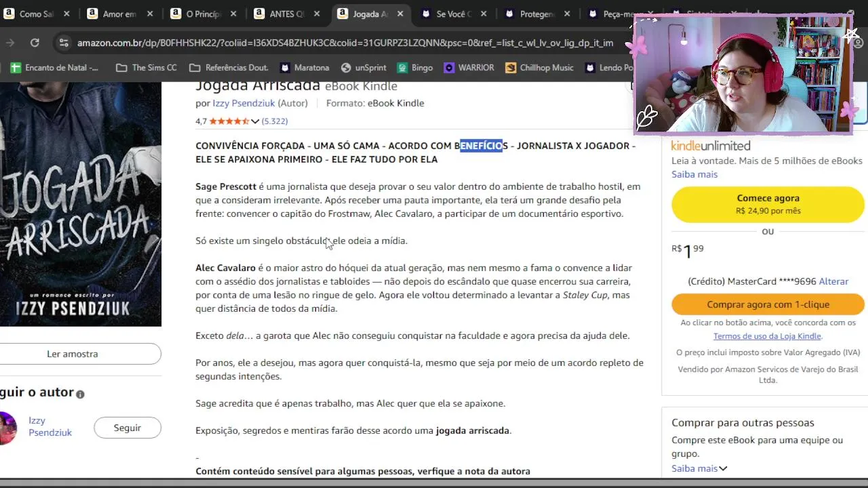The height and width of the screenshot is (488, 868).
Task: Click the kindleunlimited logo
Action: [711, 146]
